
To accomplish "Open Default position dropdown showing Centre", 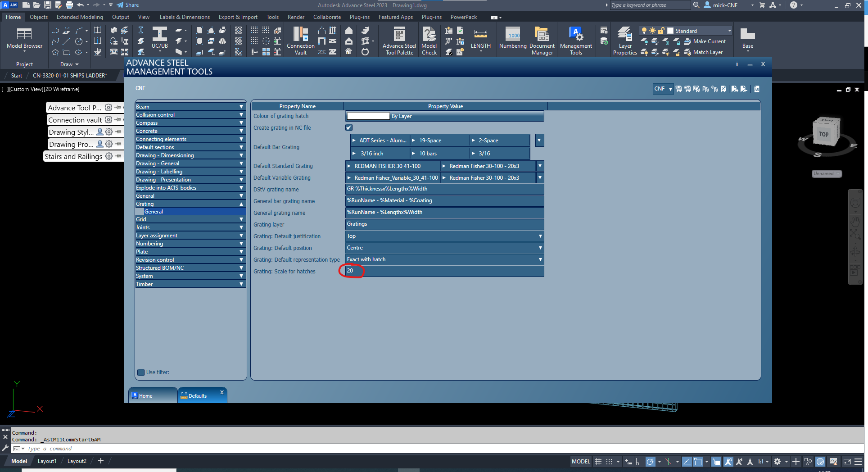I will pos(444,248).
